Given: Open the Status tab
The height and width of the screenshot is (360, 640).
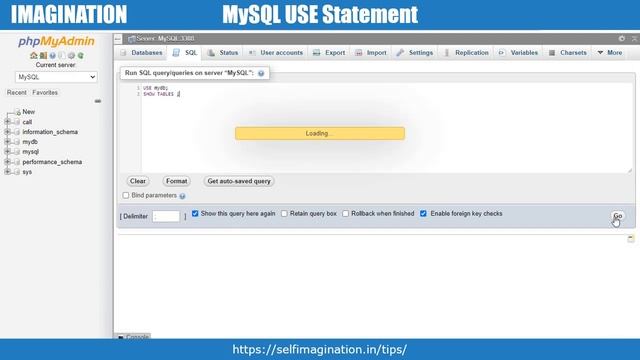Looking at the screenshot, I should pyautogui.click(x=223, y=53).
